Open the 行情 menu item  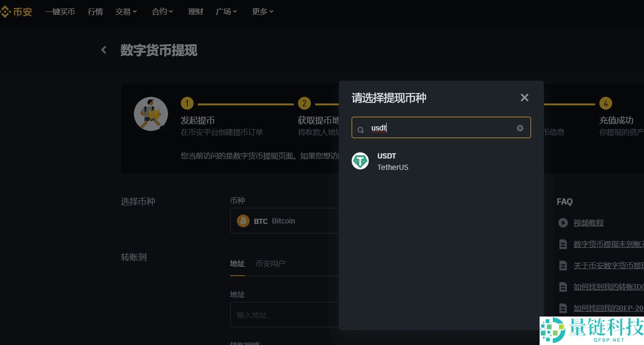95,11
